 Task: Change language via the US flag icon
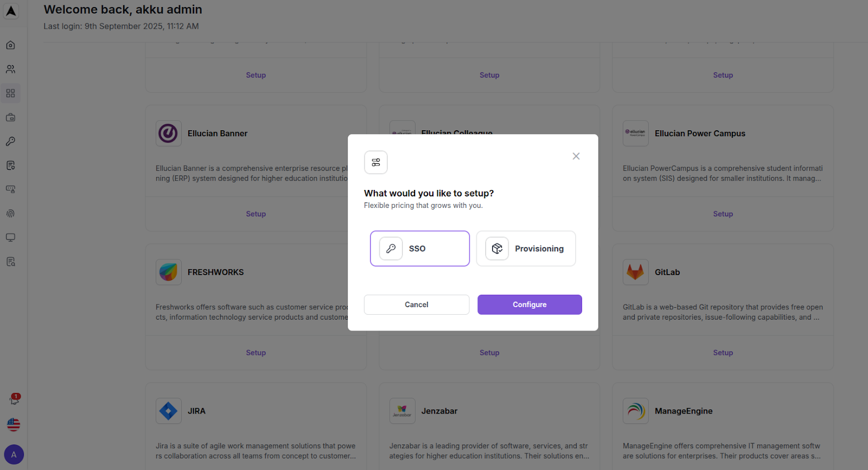click(x=13, y=425)
